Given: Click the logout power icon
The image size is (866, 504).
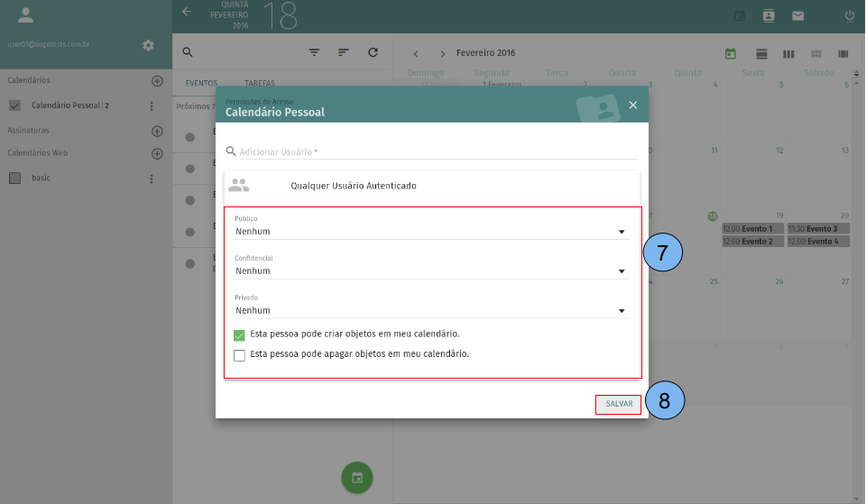Looking at the screenshot, I should coord(849,15).
